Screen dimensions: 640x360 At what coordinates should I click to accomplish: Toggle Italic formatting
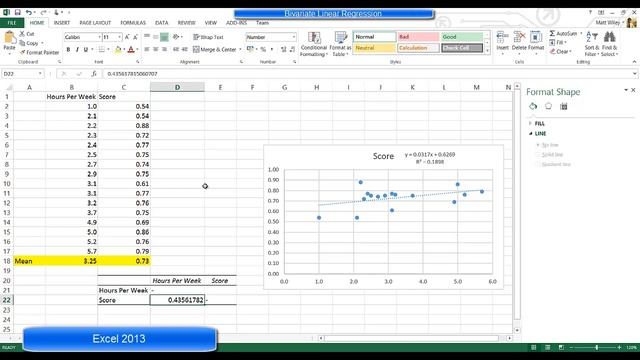77,49
